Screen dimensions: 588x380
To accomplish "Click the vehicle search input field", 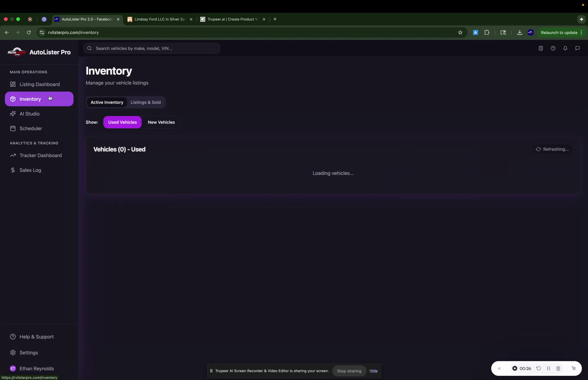I will pos(152,48).
